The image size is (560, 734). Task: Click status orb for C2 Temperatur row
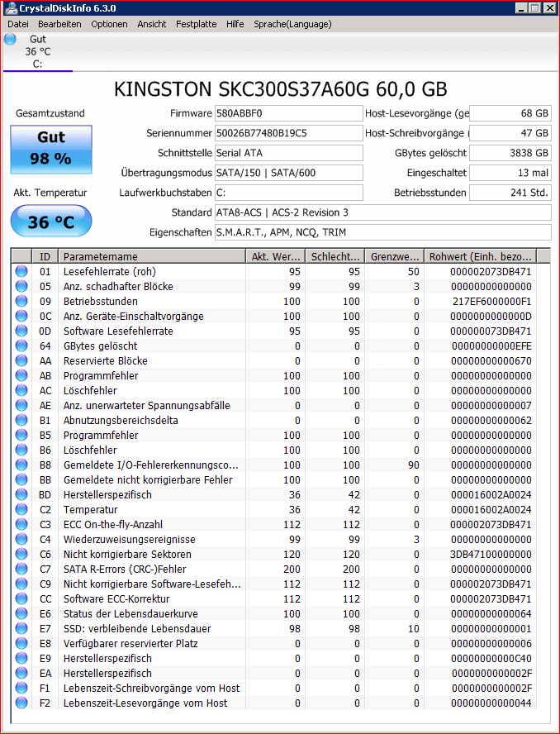click(21, 510)
